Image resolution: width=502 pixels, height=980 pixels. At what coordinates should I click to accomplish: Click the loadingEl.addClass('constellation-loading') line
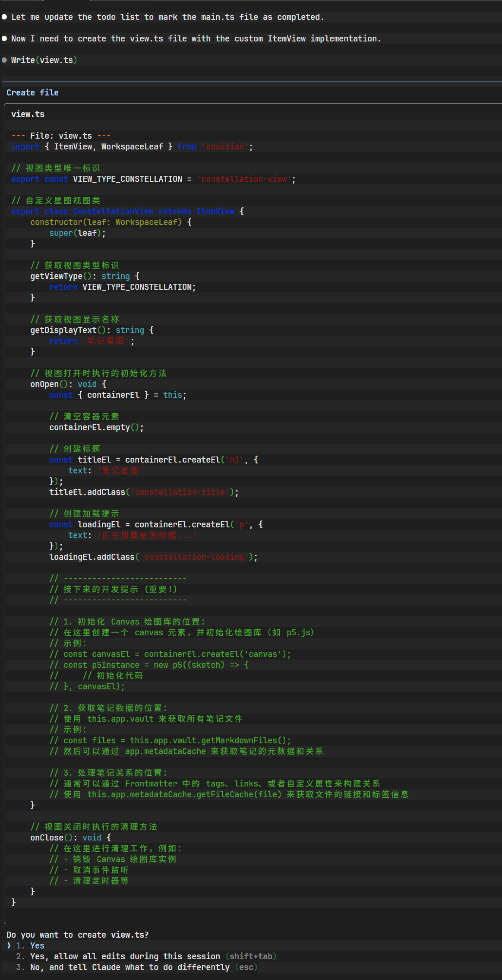[153, 557]
